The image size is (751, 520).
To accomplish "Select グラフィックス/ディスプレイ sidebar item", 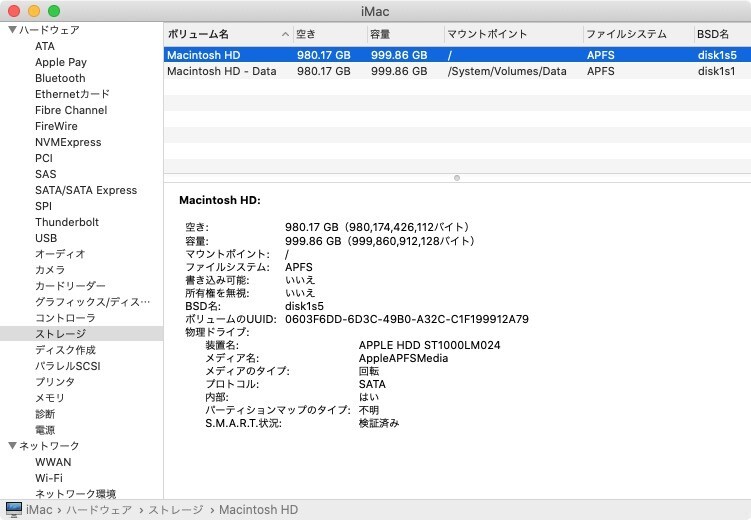I will point(92,302).
